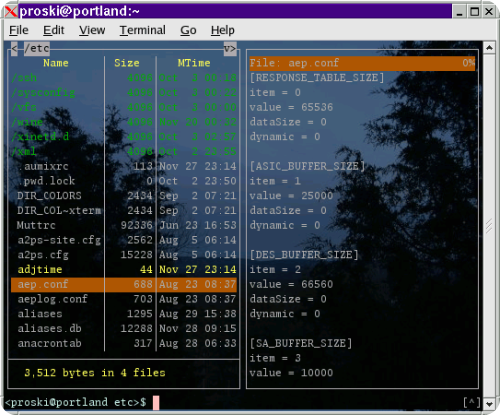Open the Go menu

pyautogui.click(x=188, y=30)
